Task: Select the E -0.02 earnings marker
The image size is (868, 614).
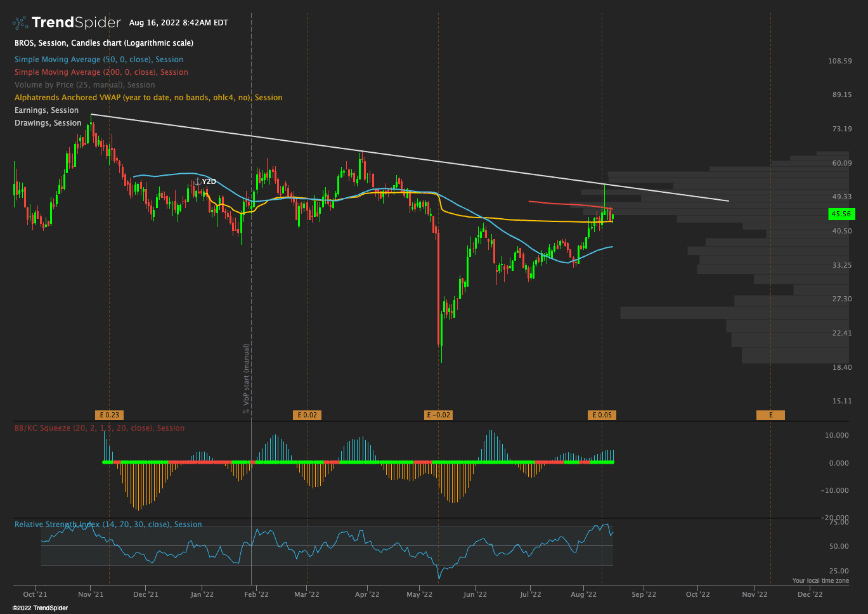Action: click(439, 415)
